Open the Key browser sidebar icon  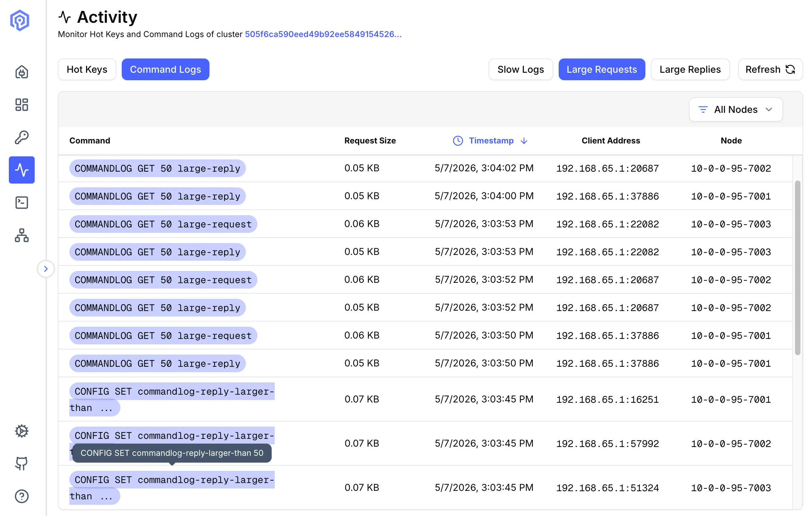click(x=22, y=137)
